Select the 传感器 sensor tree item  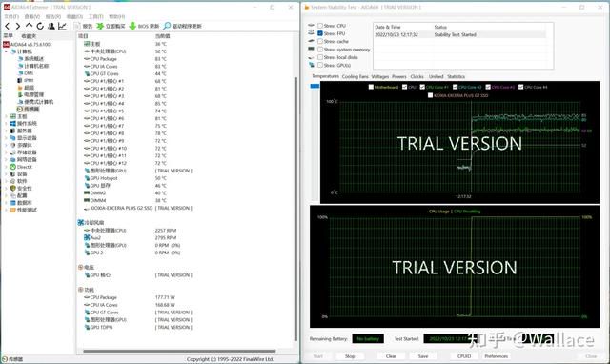click(31, 110)
